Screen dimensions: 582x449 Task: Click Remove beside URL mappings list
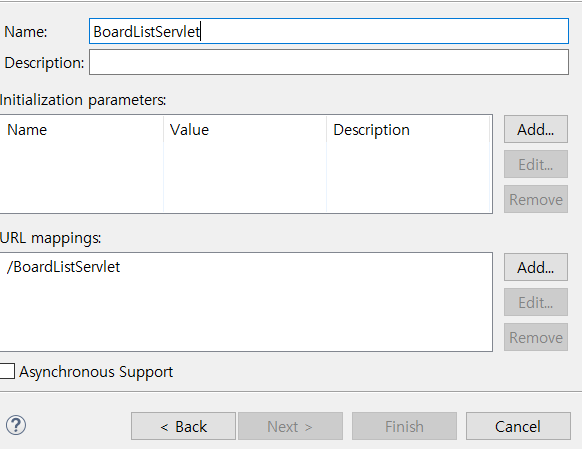coord(536,337)
